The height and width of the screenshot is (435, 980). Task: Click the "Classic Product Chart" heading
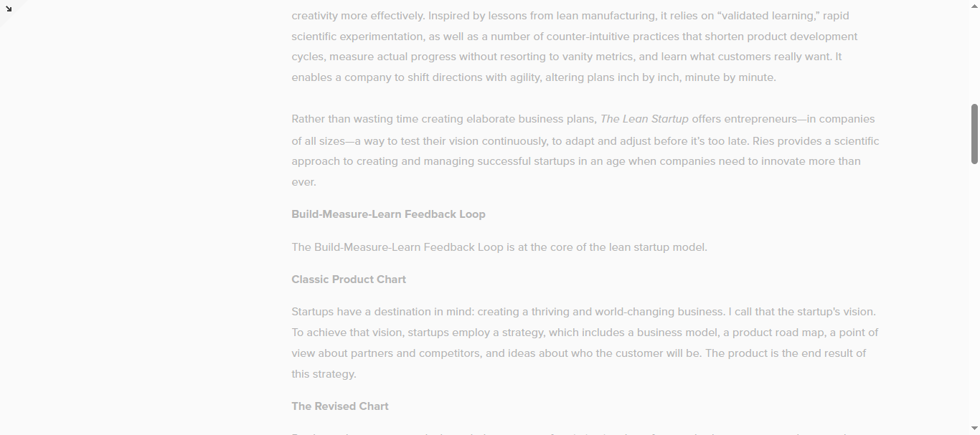[349, 279]
